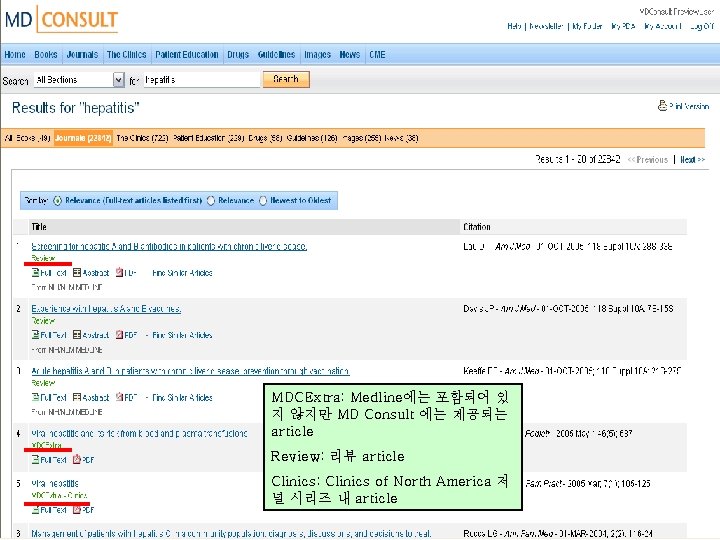Open Abstract icon for result 1
The image size is (720, 540).
click(x=77, y=272)
